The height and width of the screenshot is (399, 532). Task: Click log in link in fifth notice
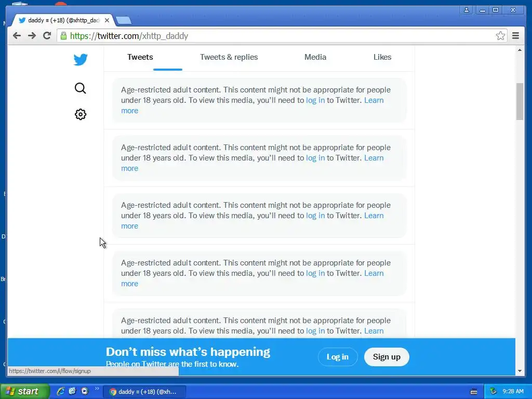tap(315, 331)
